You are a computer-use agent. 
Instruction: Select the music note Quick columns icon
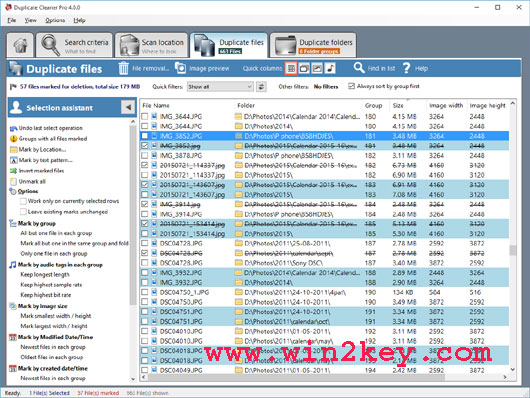(330, 68)
